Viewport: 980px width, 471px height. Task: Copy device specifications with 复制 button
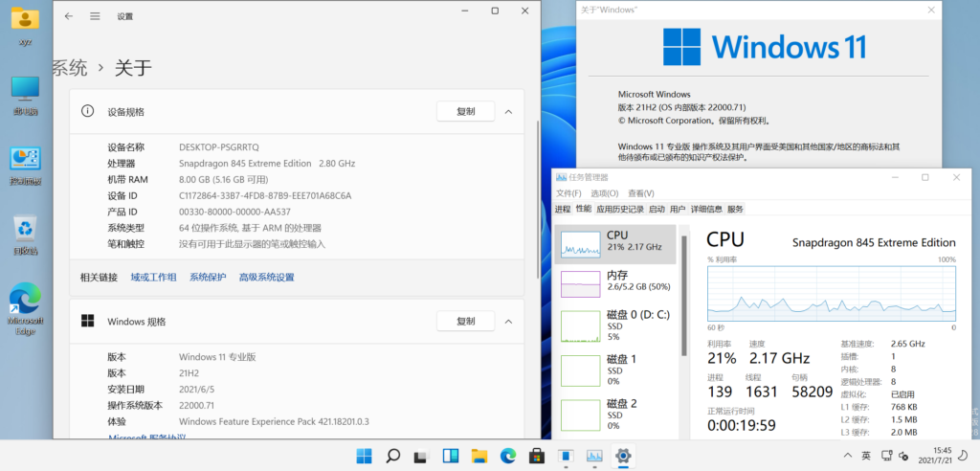[466, 111]
